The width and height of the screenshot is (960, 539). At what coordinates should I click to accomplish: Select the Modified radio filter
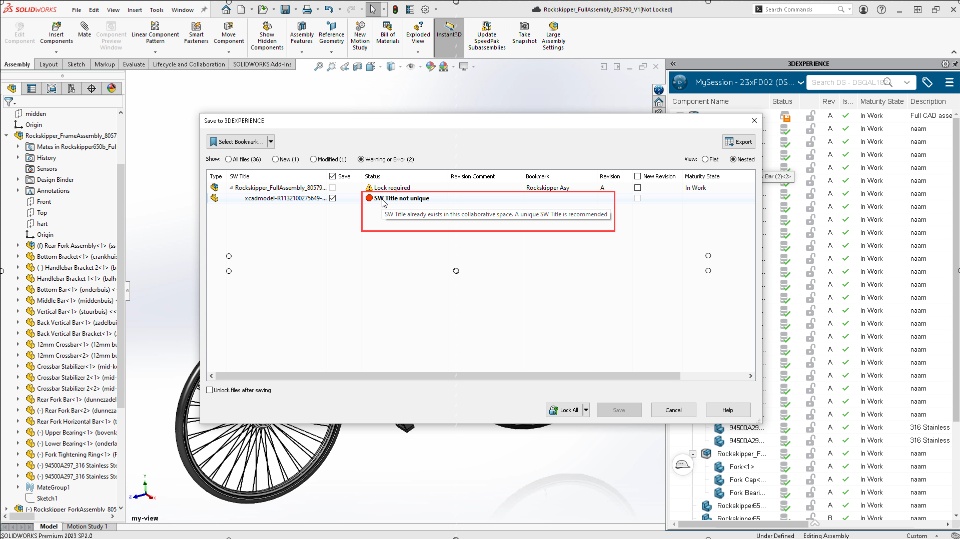(x=313, y=159)
